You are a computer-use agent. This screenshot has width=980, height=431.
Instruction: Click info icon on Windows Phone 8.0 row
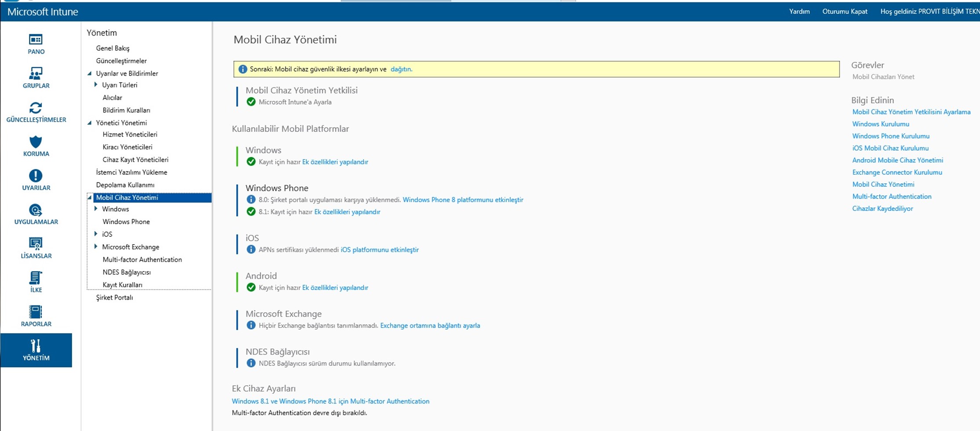(251, 199)
